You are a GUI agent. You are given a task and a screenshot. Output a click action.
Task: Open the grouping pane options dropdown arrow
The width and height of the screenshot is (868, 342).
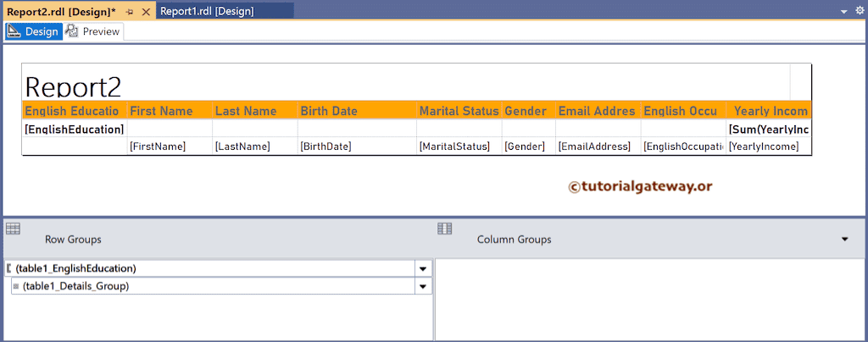tap(845, 240)
